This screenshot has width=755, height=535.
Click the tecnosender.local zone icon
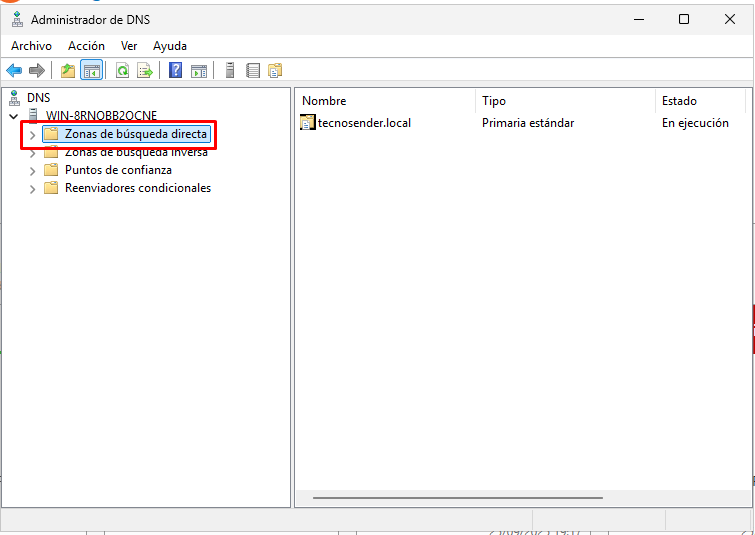click(x=308, y=123)
